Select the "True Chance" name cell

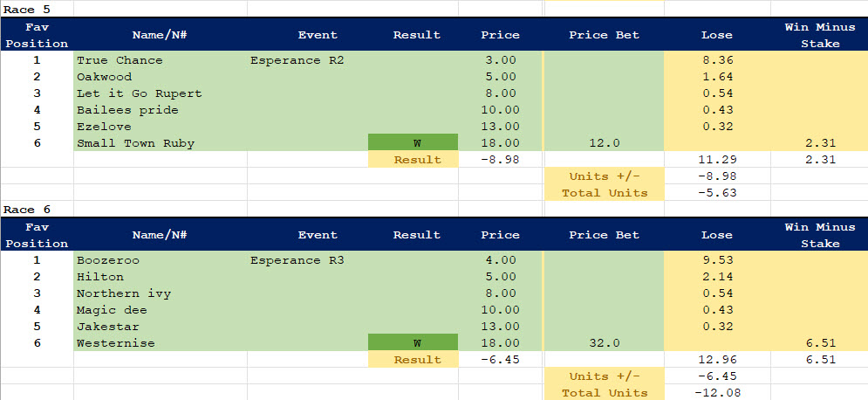[120, 60]
